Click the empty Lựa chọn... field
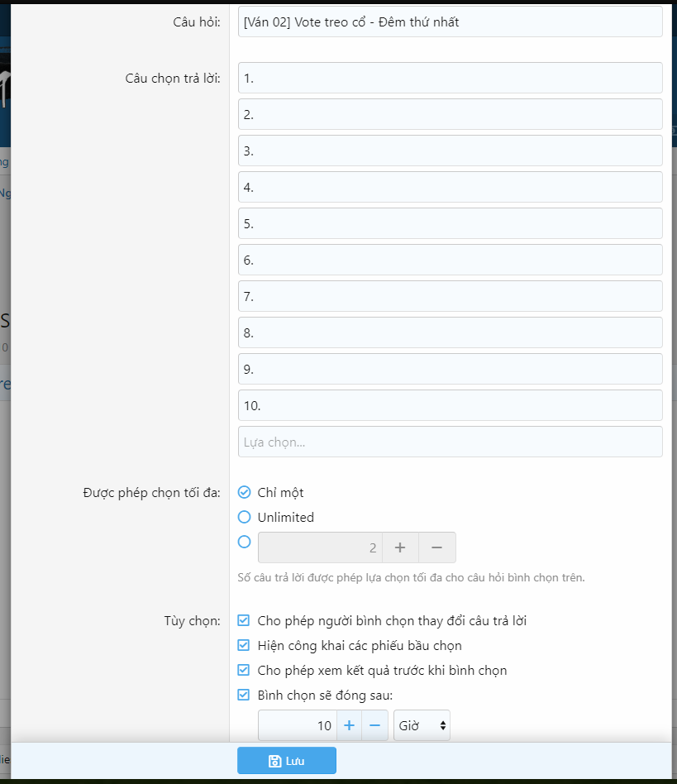The height and width of the screenshot is (784, 677). click(x=450, y=442)
